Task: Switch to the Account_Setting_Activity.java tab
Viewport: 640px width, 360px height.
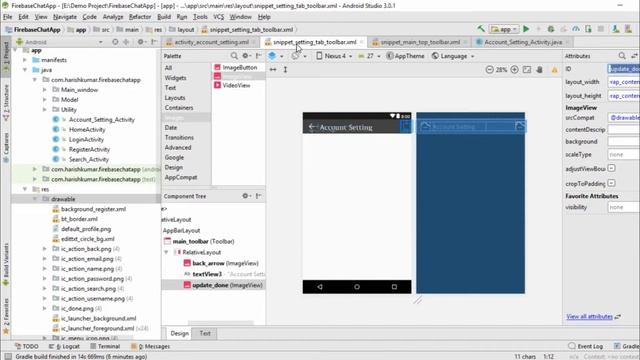Action: (x=522, y=42)
